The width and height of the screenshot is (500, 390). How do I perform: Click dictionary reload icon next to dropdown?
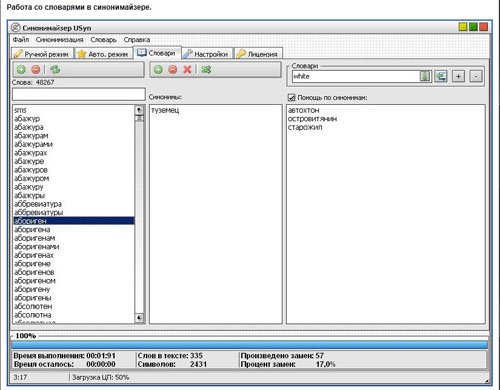click(441, 76)
